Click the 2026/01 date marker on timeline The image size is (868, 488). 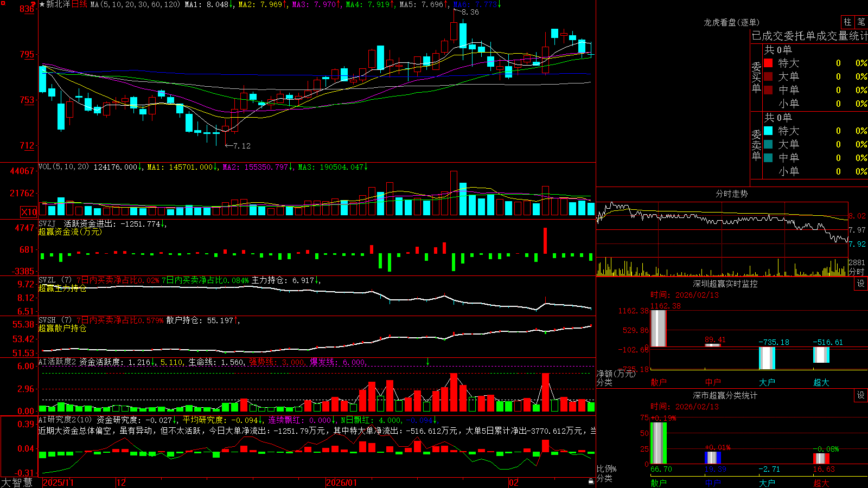click(x=341, y=483)
